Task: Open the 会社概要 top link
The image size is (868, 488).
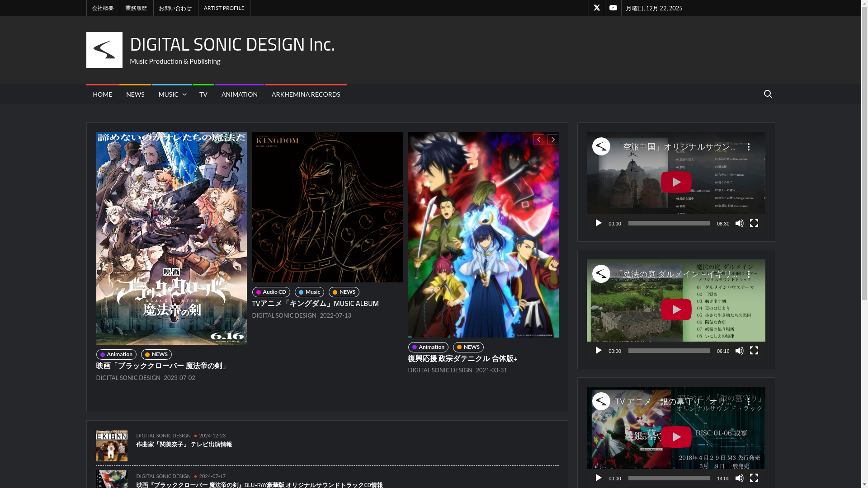Action: click(x=103, y=8)
